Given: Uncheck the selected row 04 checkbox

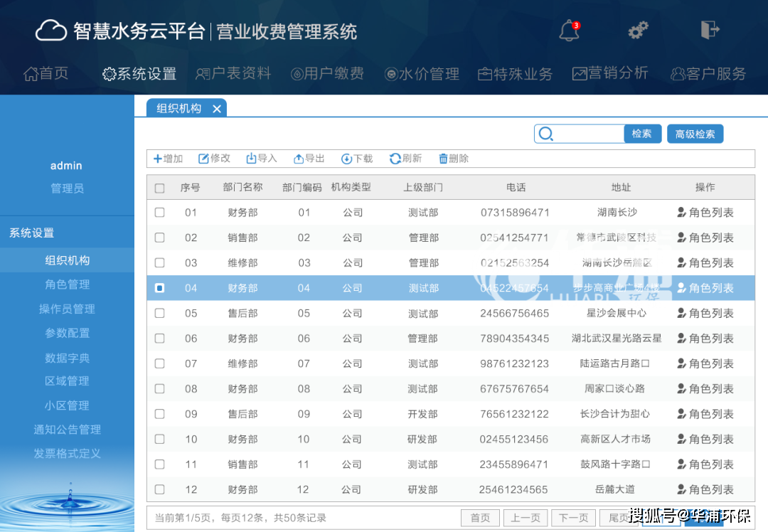Looking at the screenshot, I should pyautogui.click(x=159, y=288).
